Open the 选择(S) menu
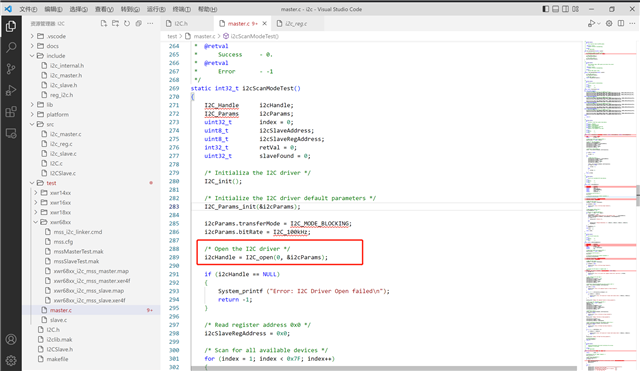This screenshot has height=371, width=640. [79, 9]
